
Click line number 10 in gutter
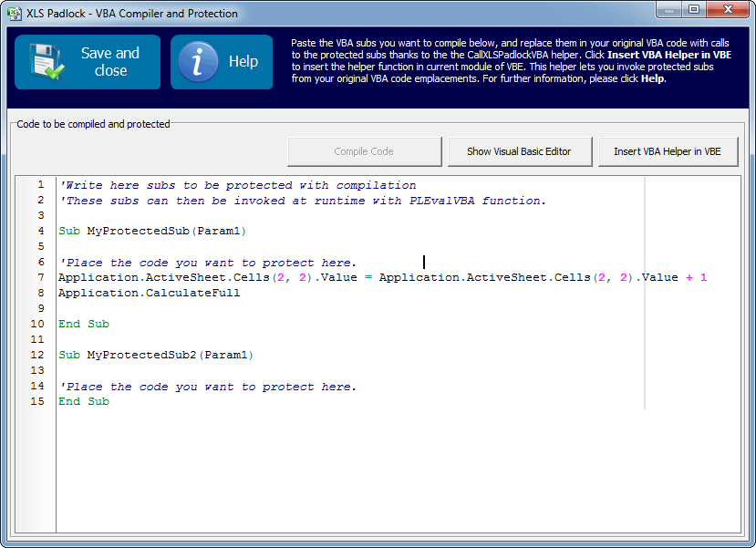(37, 325)
